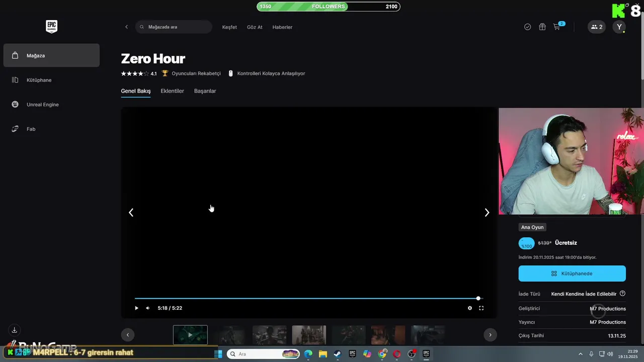Image resolution: width=644 pixels, height=362 pixels.
Task: Open the gift box icon in header
Action: click(542, 27)
